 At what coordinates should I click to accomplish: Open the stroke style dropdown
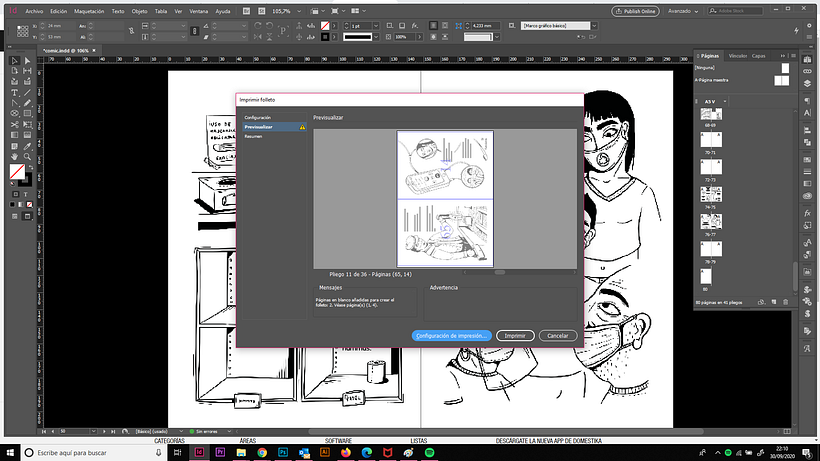click(x=375, y=37)
